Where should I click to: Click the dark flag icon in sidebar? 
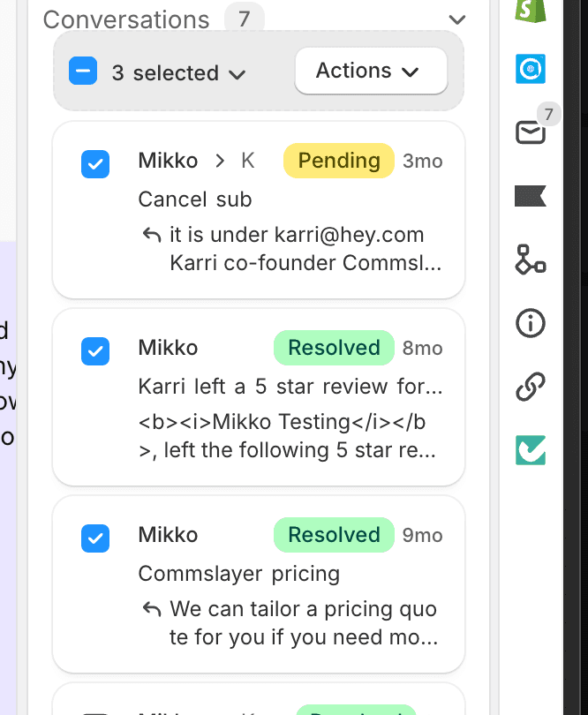click(530, 196)
